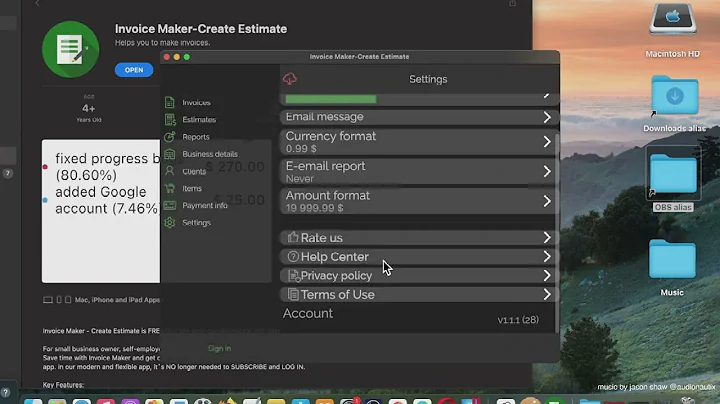This screenshot has width=720, height=404.
Task: Click the Rate us label
Action: [x=321, y=238]
